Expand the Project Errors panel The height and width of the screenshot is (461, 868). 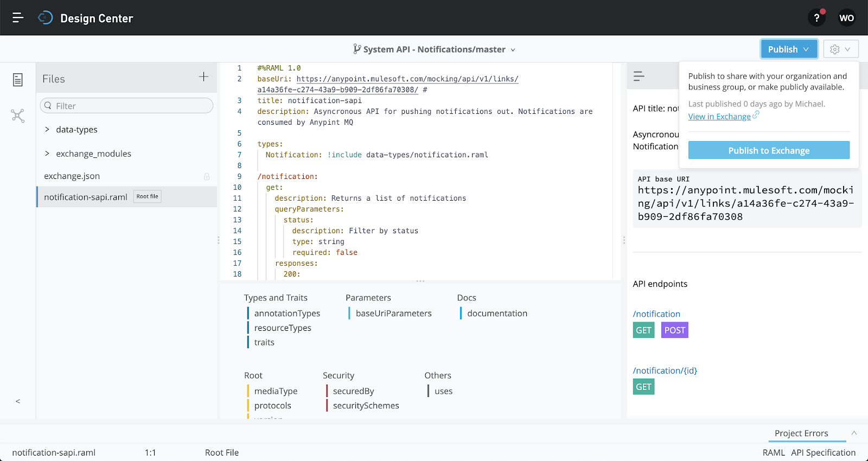coord(854,433)
